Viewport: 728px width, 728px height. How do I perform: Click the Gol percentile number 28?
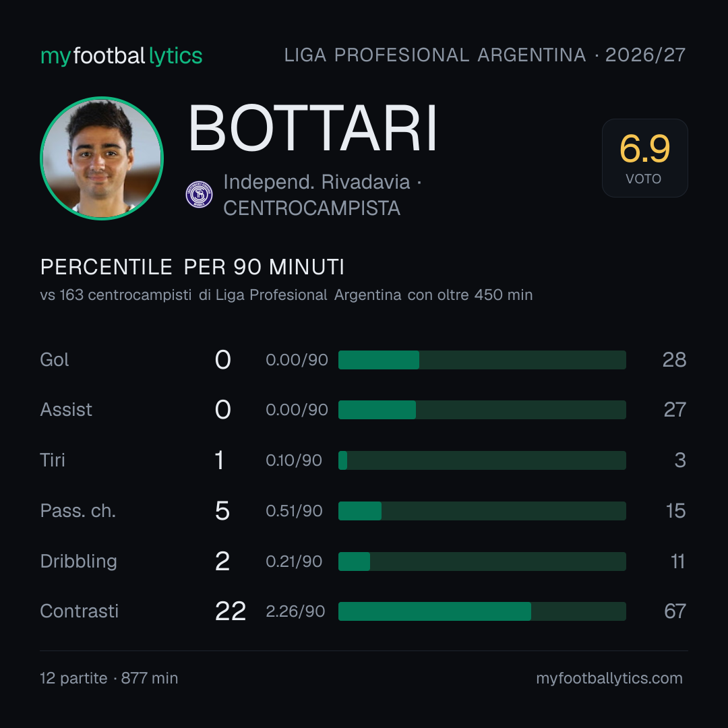point(674,360)
